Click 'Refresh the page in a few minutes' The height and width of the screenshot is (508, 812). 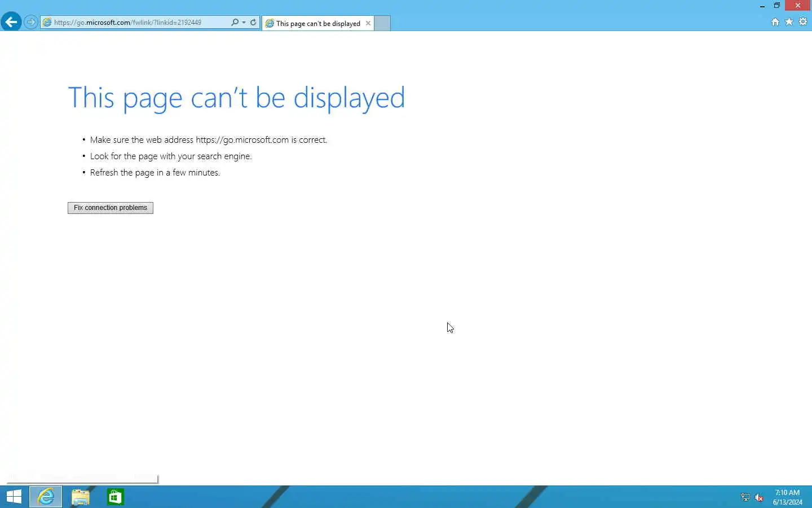(155, 173)
